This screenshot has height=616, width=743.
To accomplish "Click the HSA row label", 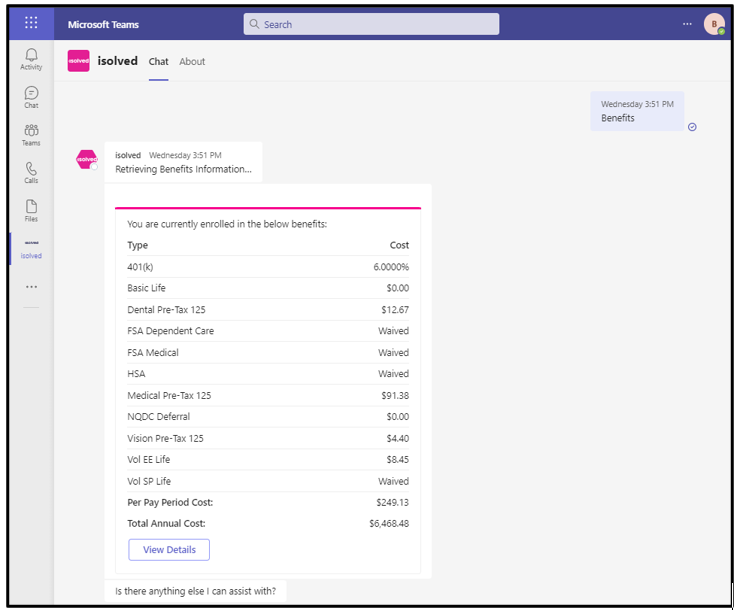I will tap(136, 374).
